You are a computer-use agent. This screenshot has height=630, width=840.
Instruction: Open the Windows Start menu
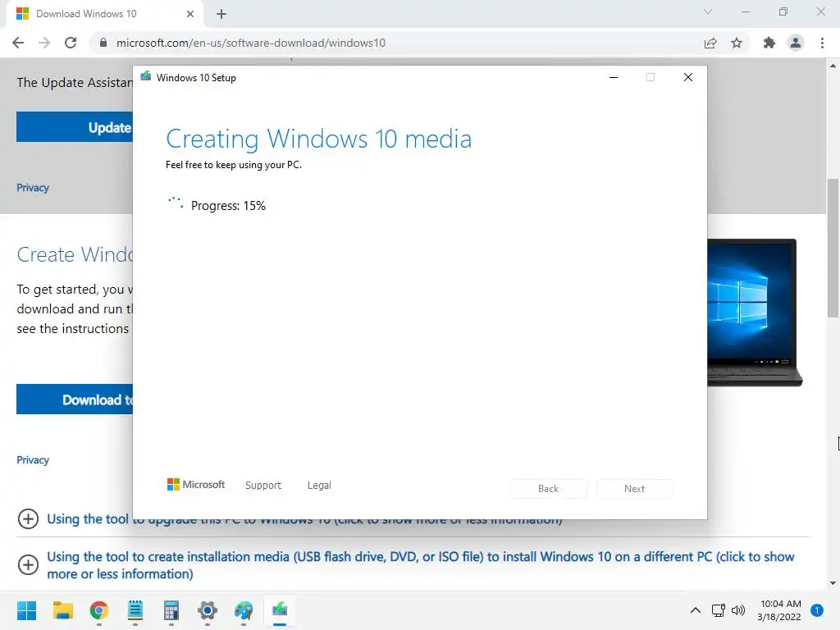point(26,610)
